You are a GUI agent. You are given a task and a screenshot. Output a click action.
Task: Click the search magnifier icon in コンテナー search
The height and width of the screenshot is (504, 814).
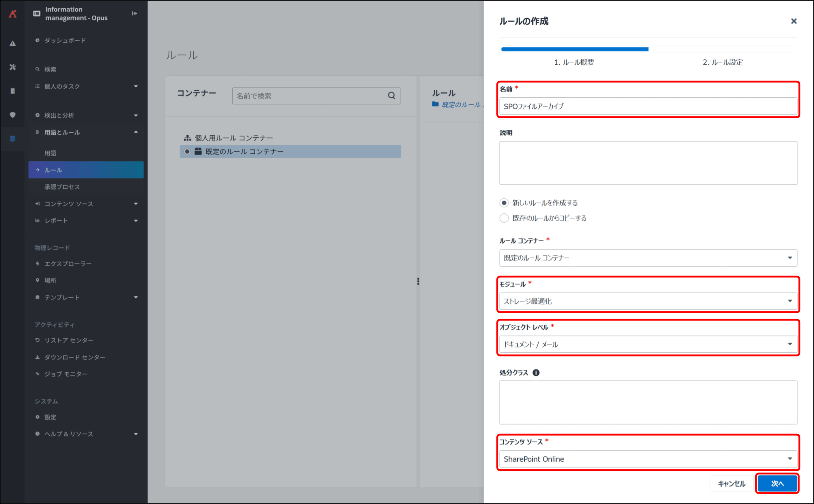coord(391,96)
